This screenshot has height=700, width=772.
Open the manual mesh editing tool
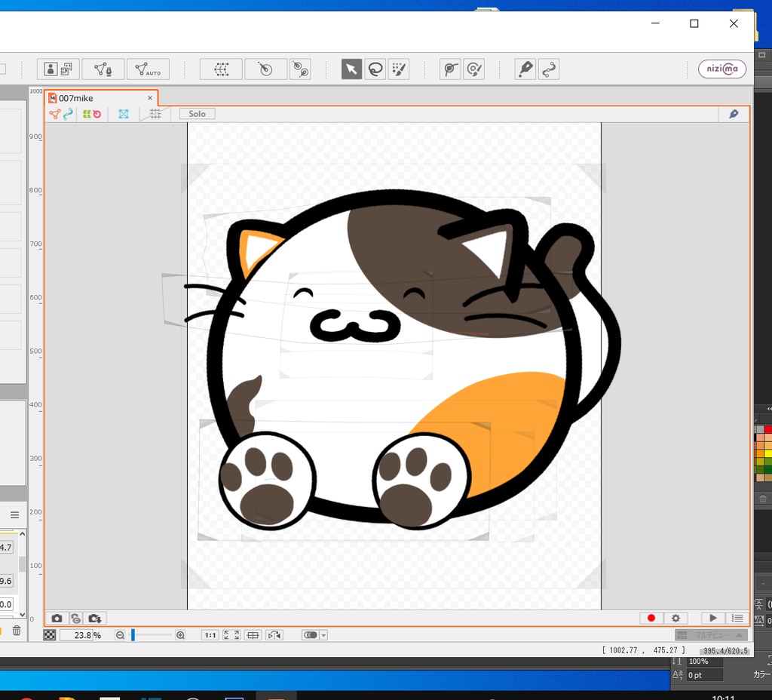103,69
